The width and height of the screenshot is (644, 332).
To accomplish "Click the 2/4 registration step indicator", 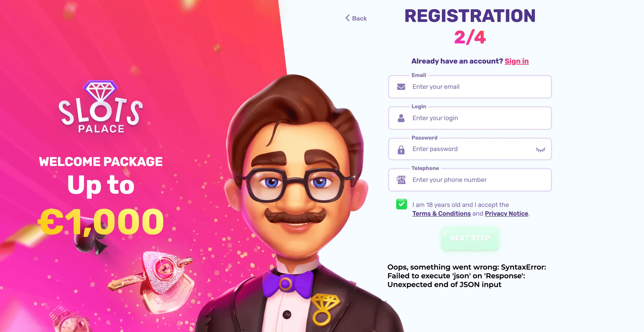I will point(470,37).
